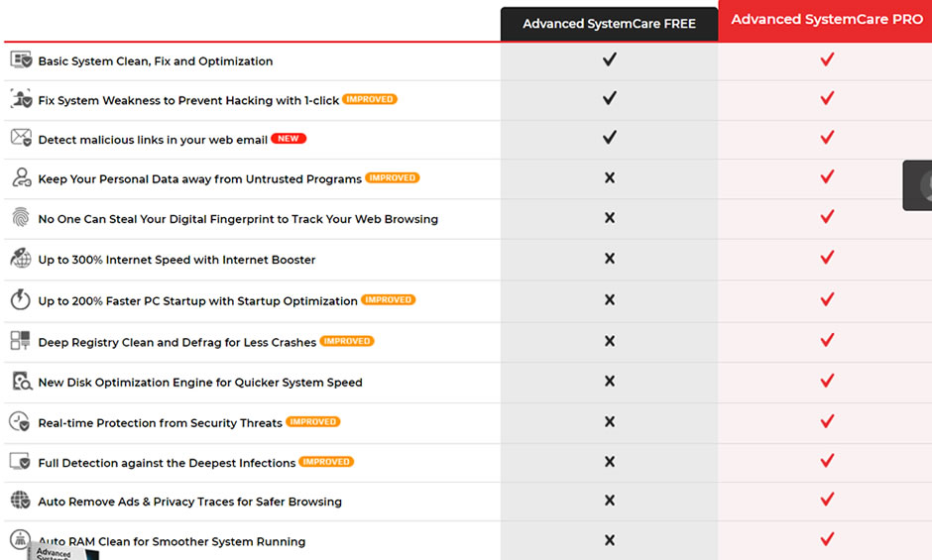Click 'Up to 200% Faster PC Startup' text
The image size is (932, 560).
[121, 300]
